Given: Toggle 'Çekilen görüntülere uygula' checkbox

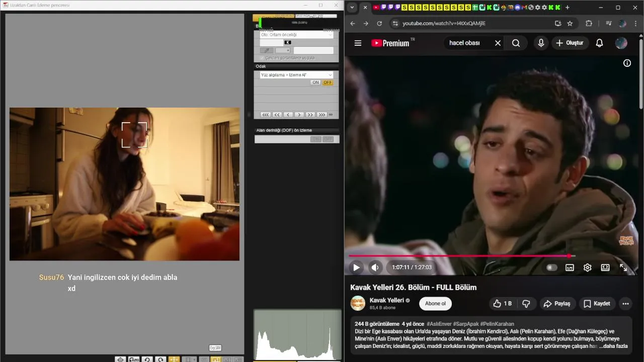Looking at the screenshot, I should point(262,58).
